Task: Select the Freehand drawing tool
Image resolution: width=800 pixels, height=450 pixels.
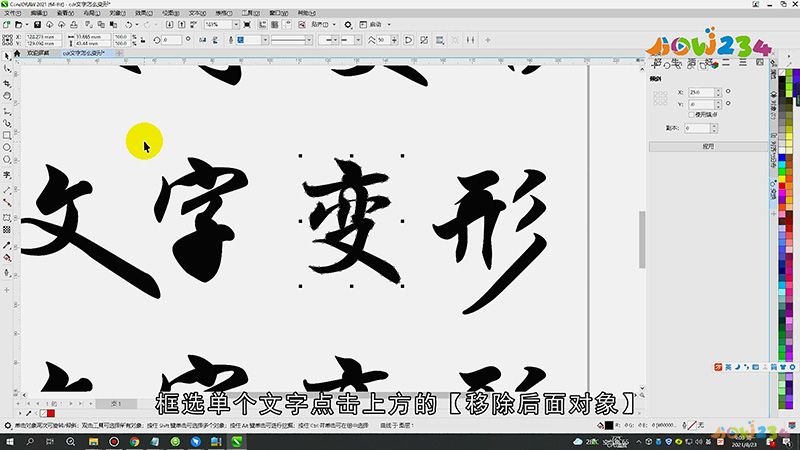Action: 7,110
